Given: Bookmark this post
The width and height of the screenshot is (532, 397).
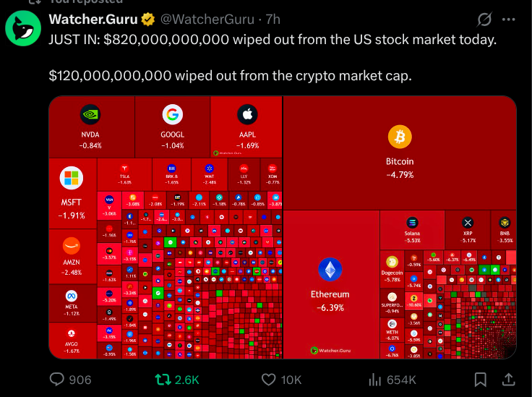Looking at the screenshot, I should coord(480,380).
